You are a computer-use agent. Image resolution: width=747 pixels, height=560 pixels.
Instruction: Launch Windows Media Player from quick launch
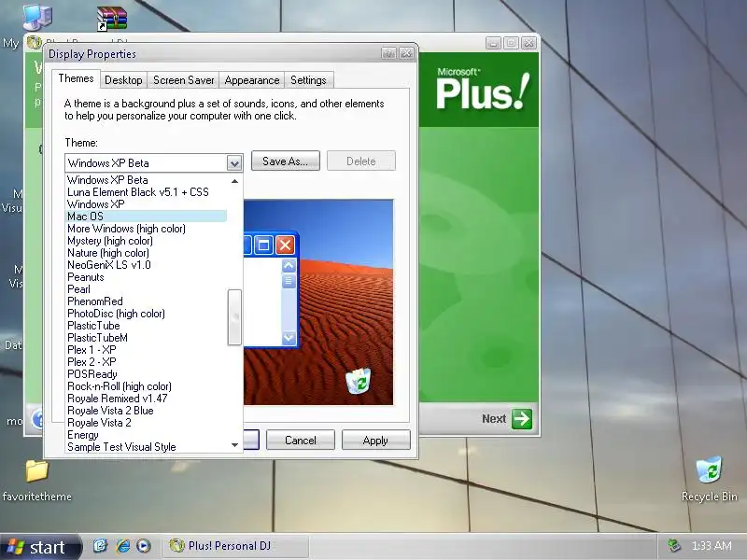point(144,546)
